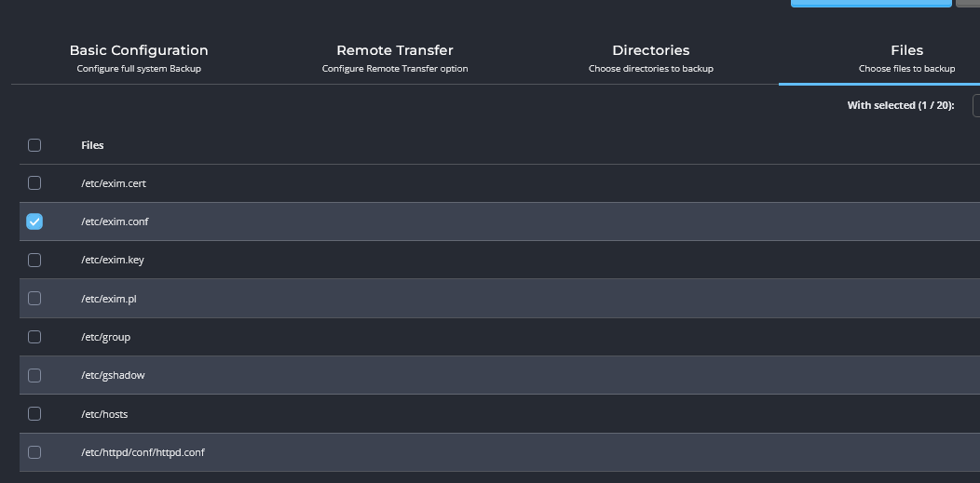Screen dimensions: 980x483
Task: Click the blue button at the top
Action: pos(871,4)
